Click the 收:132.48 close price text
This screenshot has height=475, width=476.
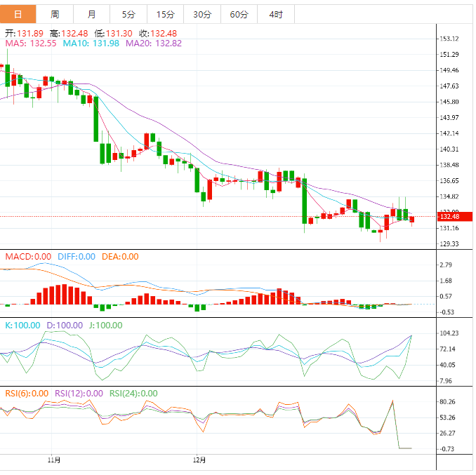[158, 34]
